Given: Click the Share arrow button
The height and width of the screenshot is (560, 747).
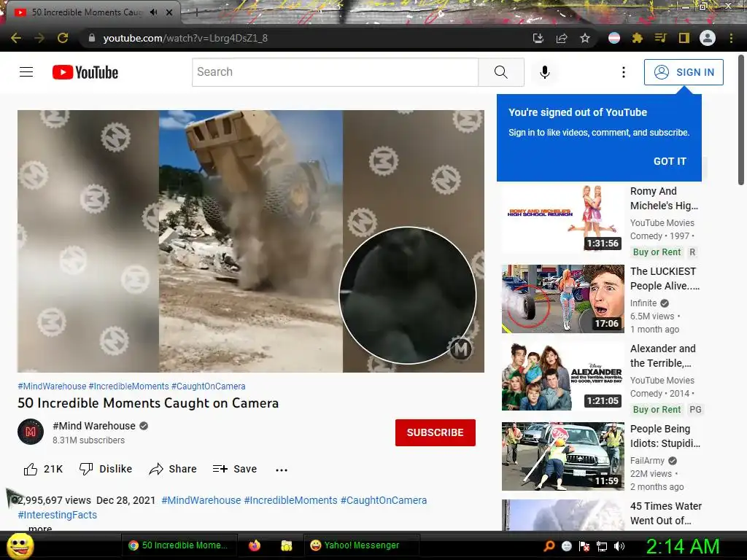Looking at the screenshot, I should point(172,469).
